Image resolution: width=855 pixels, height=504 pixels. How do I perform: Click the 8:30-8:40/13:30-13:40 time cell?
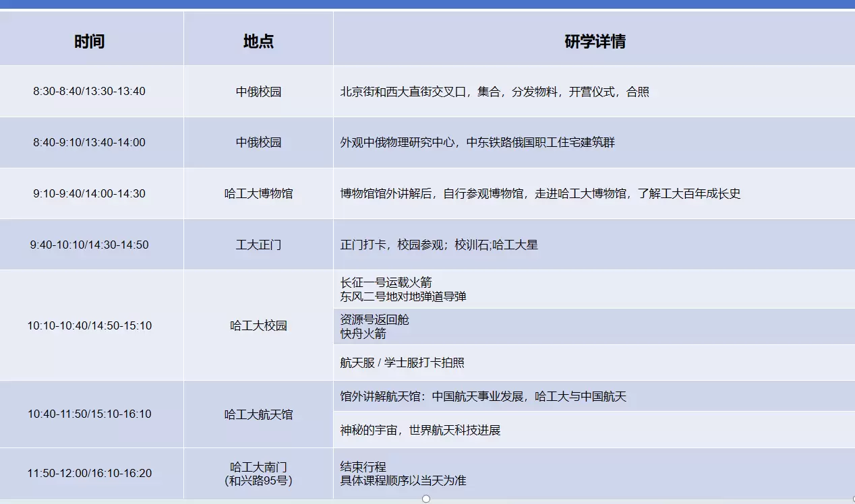pyautogui.click(x=89, y=91)
